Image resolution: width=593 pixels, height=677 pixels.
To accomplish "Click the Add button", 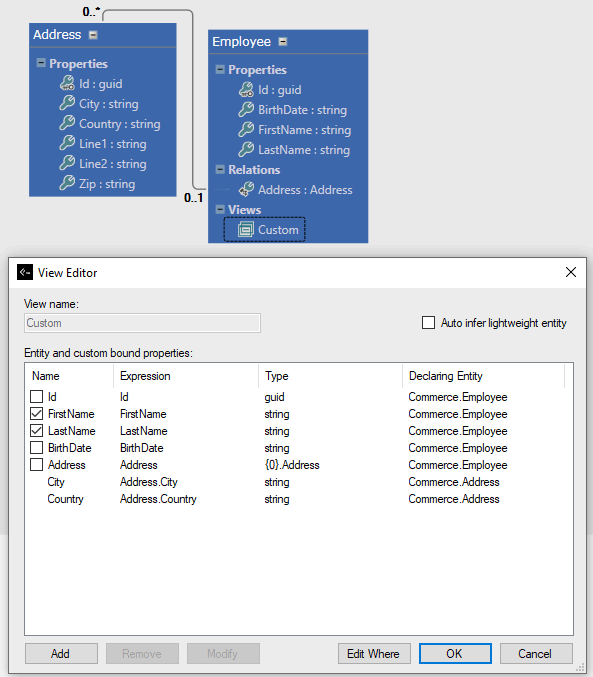I will click(x=61, y=654).
